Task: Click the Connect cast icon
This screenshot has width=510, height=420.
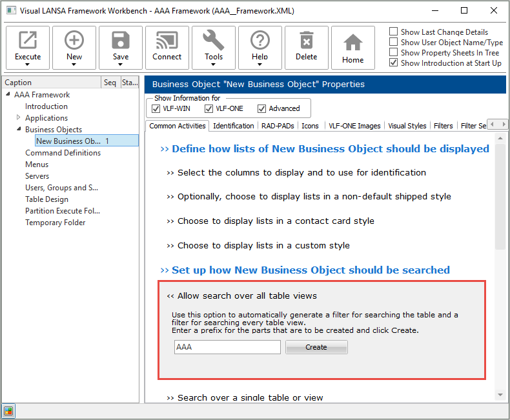Action: (167, 41)
